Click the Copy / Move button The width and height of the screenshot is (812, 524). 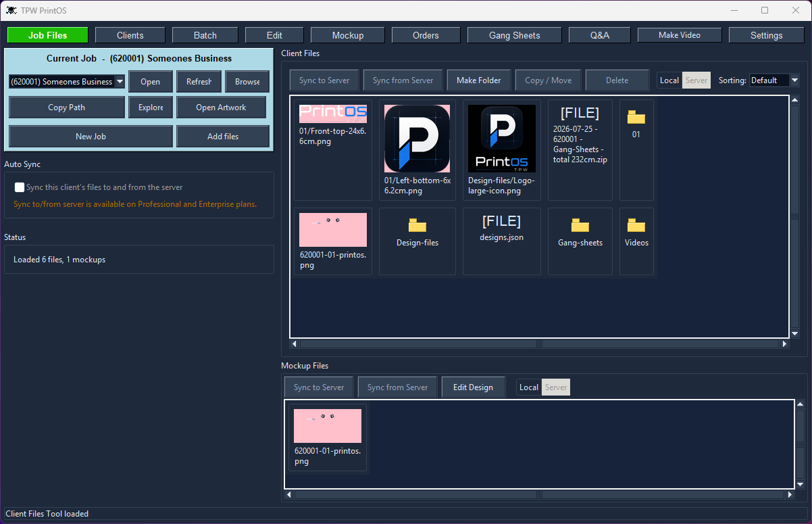pyautogui.click(x=549, y=80)
